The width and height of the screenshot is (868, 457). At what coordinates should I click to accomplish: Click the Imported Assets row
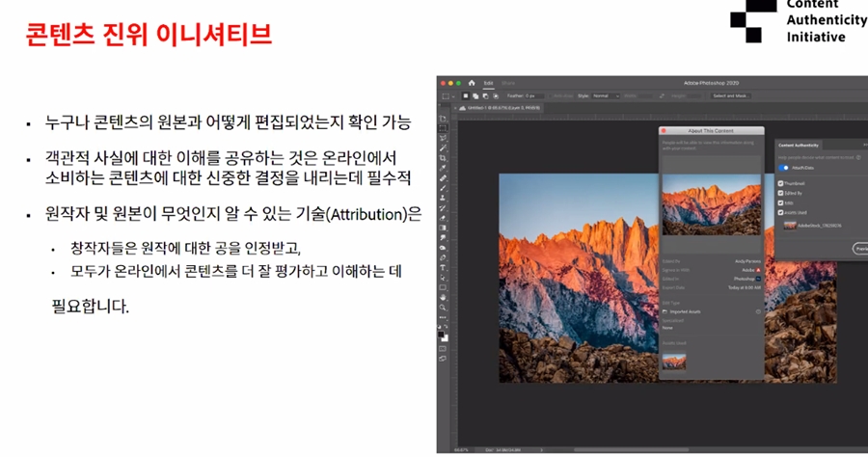tap(712, 311)
